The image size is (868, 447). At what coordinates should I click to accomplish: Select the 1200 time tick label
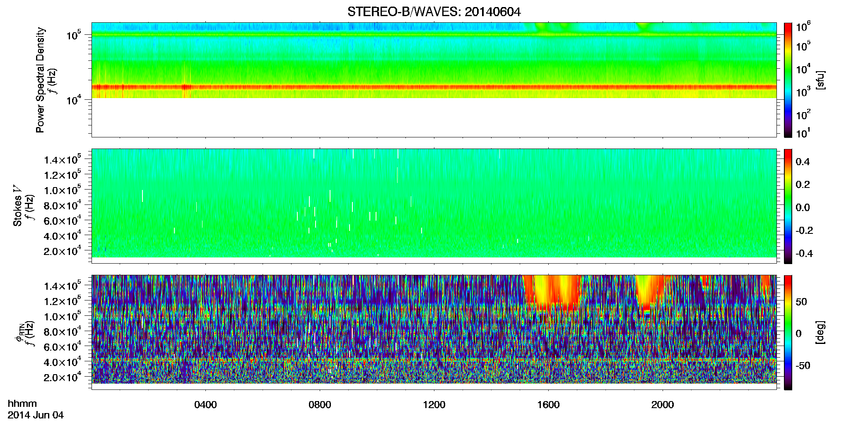point(434,405)
